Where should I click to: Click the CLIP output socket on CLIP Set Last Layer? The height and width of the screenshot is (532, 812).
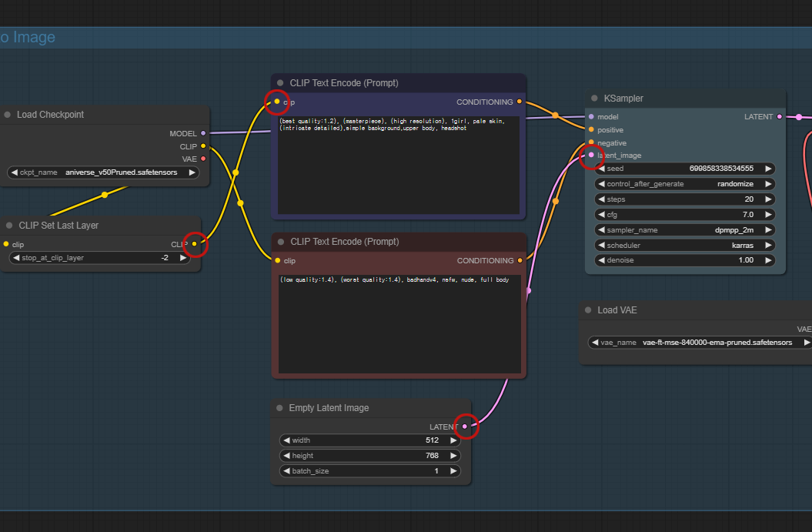[x=195, y=244]
